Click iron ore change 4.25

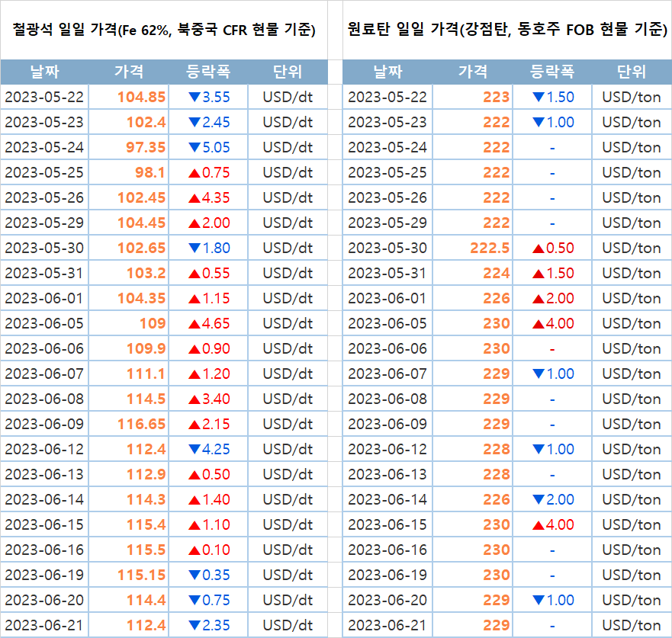click(x=209, y=449)
